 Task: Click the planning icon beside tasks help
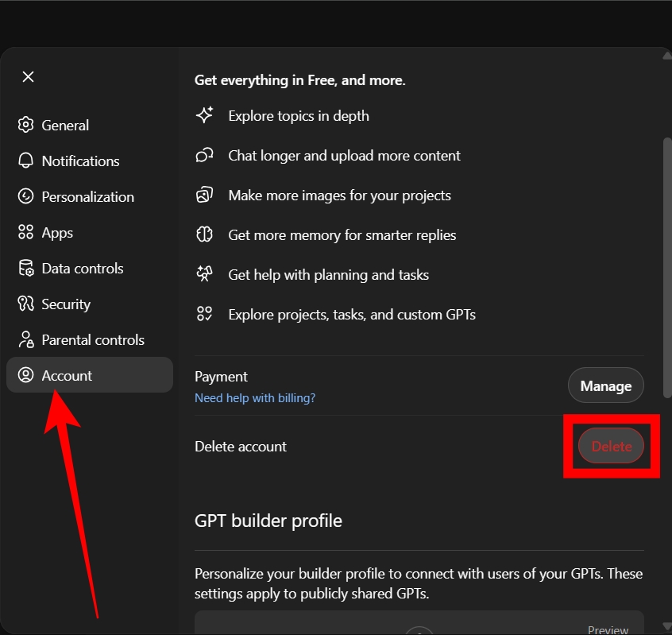click(x=204, y=274)
